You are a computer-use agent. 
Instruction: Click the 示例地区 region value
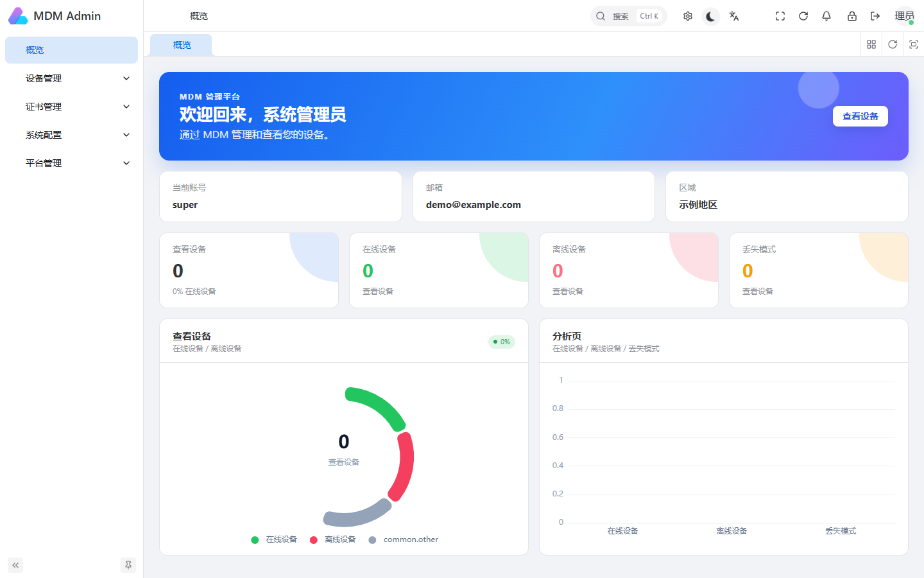[698, 205]
